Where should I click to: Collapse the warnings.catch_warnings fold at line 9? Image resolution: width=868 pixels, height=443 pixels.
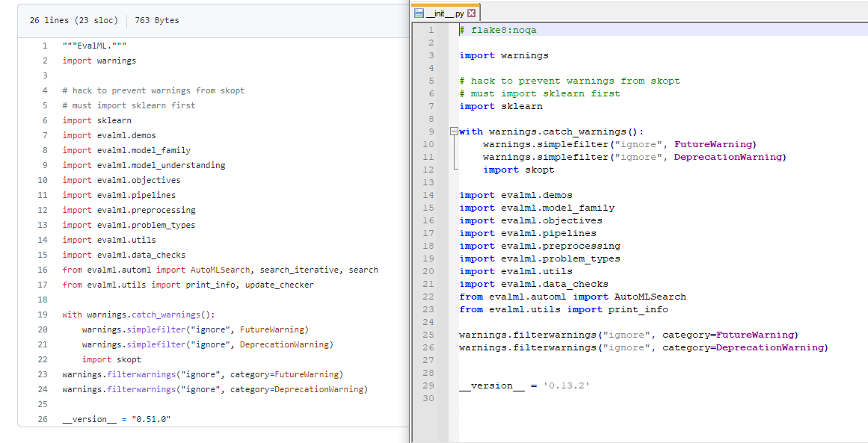click(x=455, y=131)
